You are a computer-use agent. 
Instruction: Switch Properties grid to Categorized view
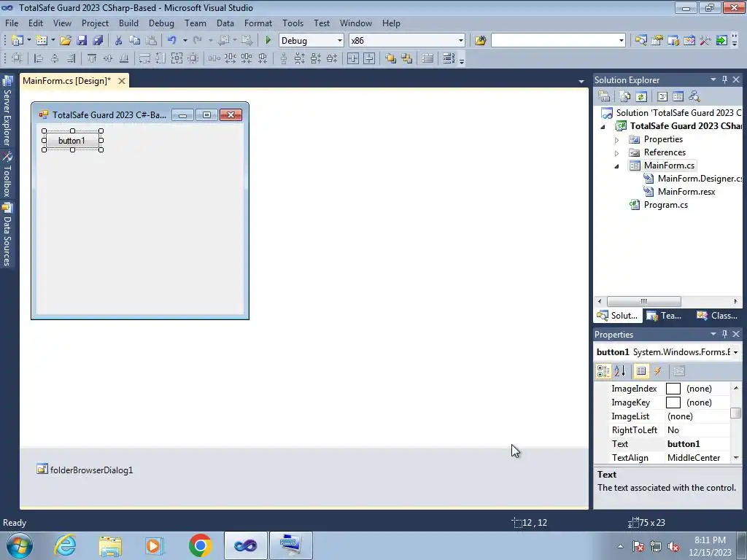tap(603, 371)
